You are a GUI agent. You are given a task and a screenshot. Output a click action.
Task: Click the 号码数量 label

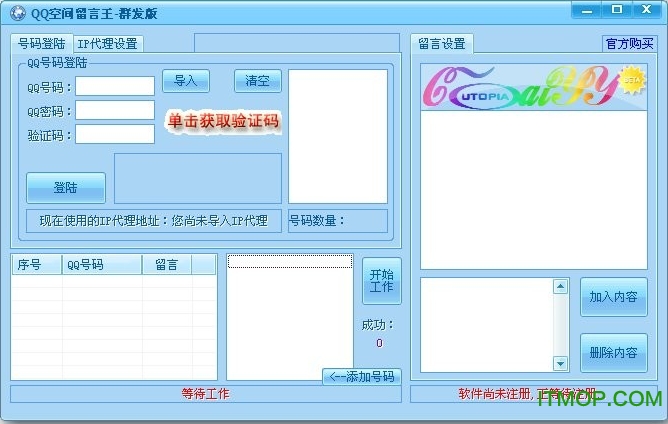[317, 221]
